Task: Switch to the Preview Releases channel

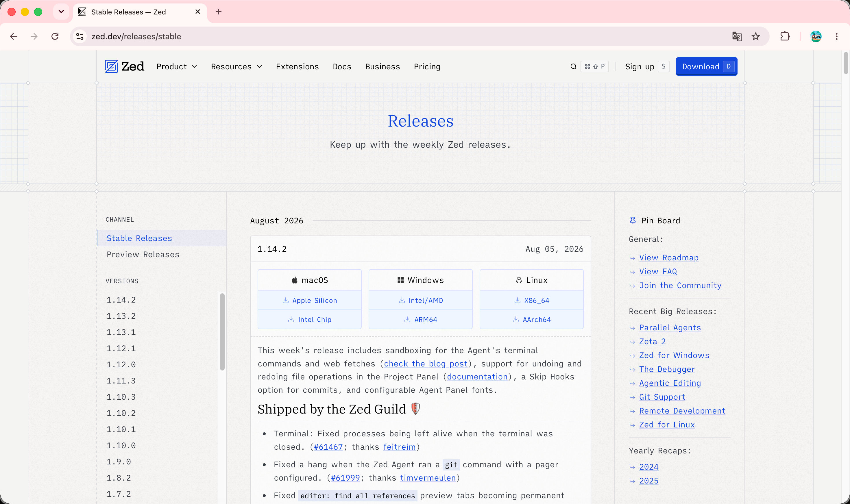Action: (143, 254)
